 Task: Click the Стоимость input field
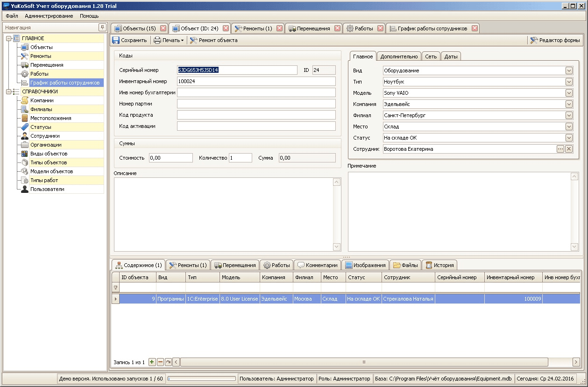click(x=171, y=158)
